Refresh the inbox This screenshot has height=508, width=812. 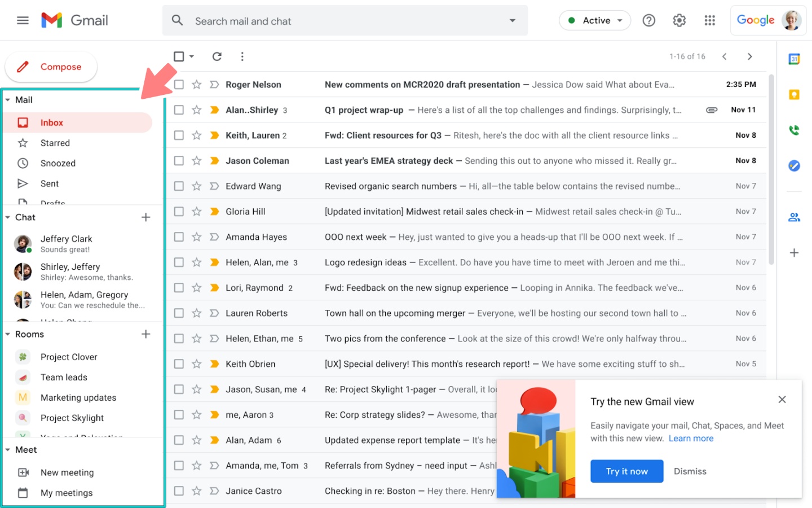(217, 56)
